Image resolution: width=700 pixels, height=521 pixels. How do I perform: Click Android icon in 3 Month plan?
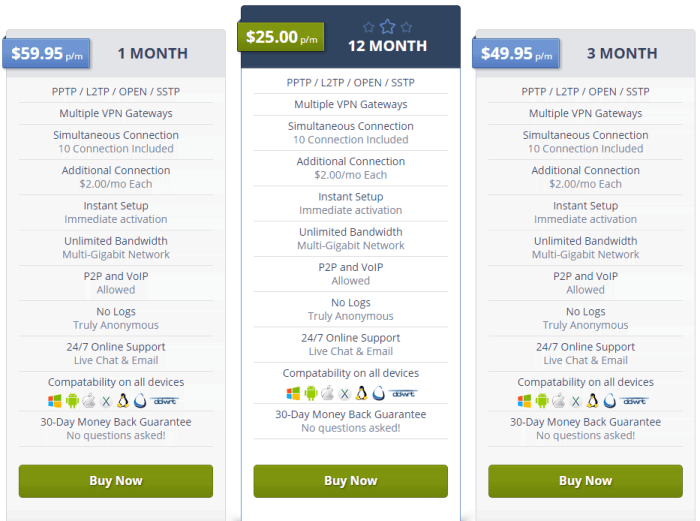[542, 401]
